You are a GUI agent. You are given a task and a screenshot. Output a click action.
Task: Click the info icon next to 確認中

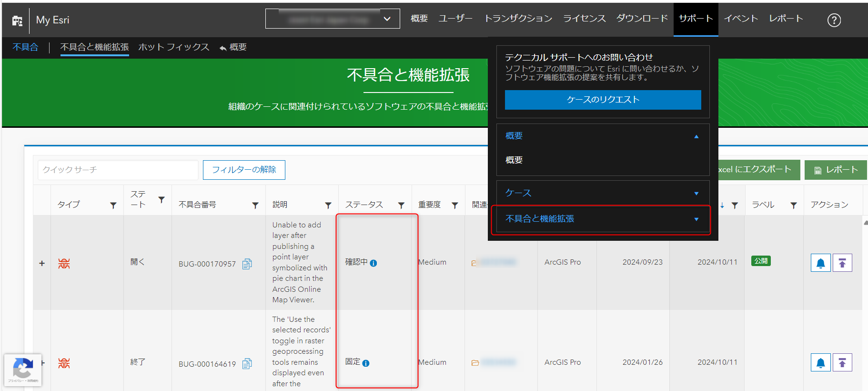(x=373, y=263)
